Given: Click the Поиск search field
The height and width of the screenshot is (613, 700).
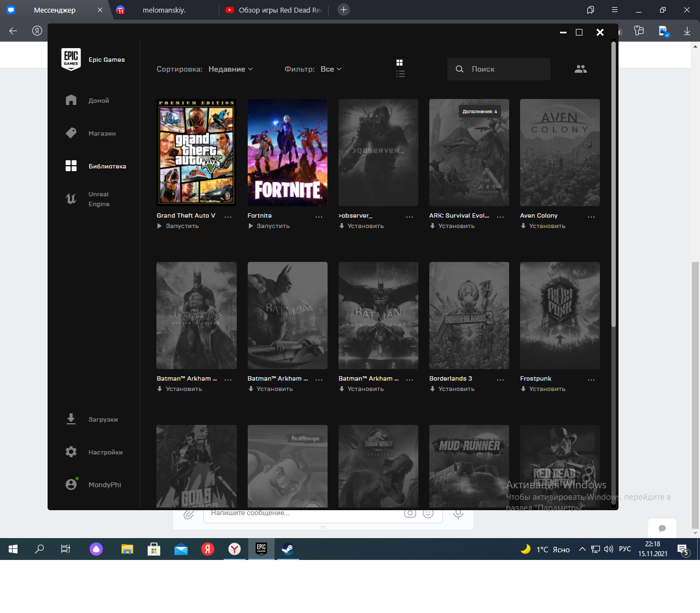Looking at the screenshot, I should point(499,69).
